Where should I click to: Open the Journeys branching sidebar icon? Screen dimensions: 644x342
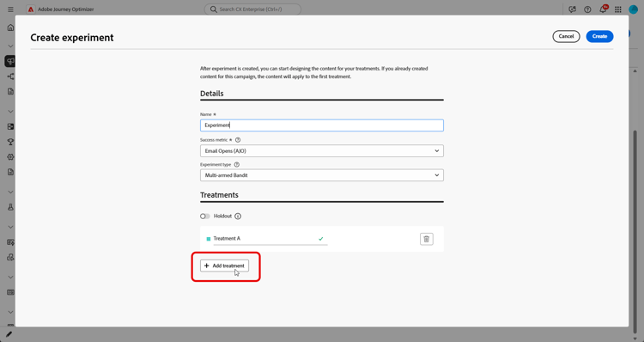(10, 76)
